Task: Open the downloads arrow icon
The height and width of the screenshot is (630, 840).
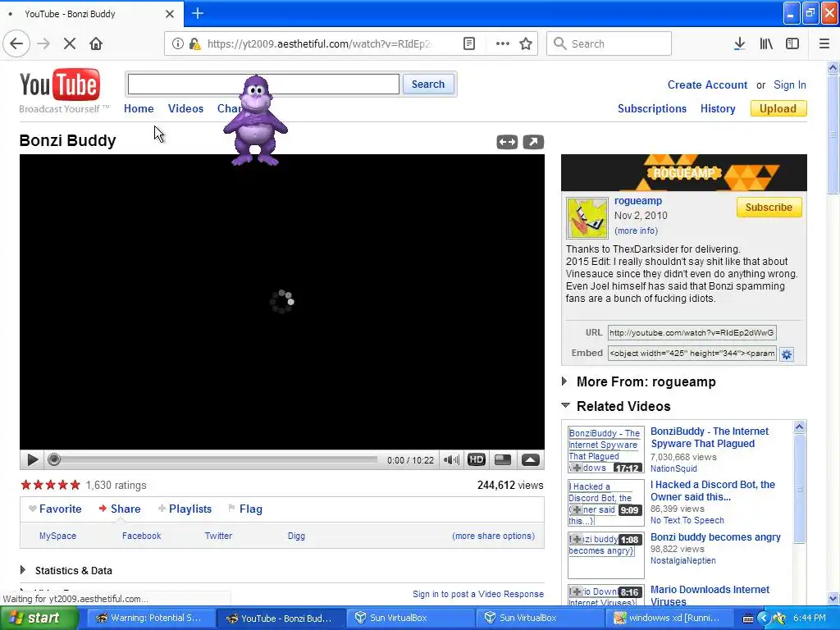Action: point(739,43)
